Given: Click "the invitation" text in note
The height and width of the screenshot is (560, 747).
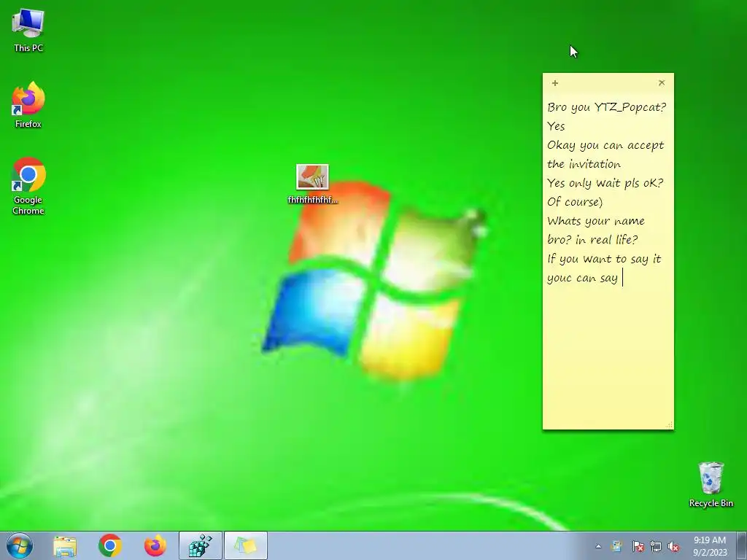Looking at the screenshot, I should 584,164.
